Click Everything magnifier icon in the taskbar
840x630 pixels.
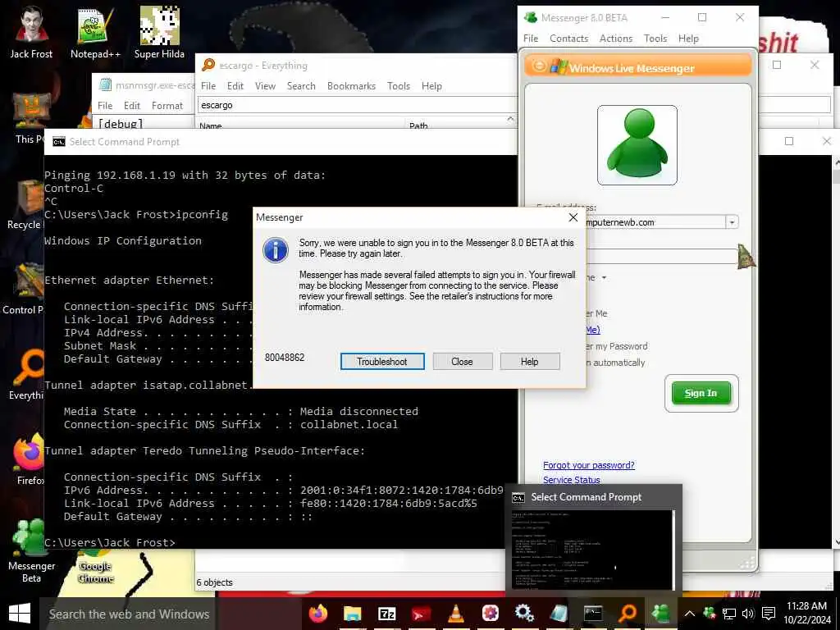pos(627,614)
